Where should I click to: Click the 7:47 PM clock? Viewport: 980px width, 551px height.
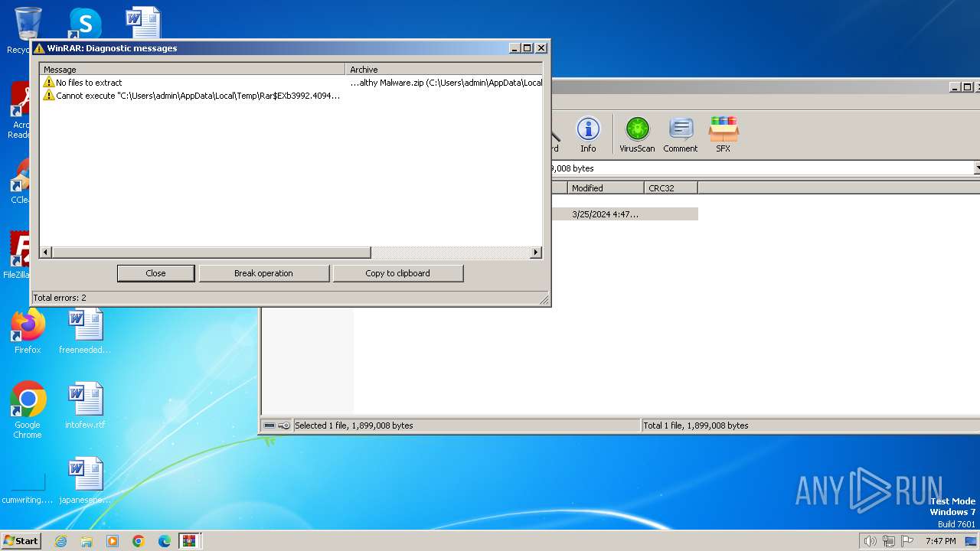[x=940, y=541]
